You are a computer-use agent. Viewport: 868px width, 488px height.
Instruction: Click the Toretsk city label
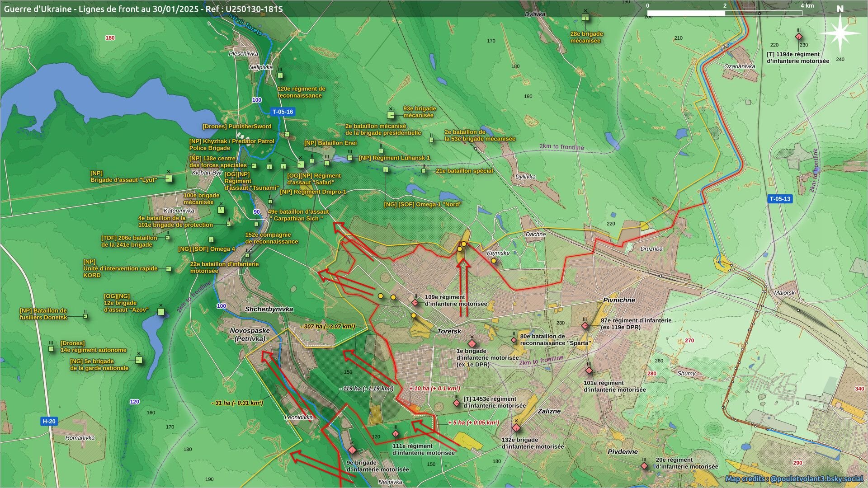pos(449,331)
